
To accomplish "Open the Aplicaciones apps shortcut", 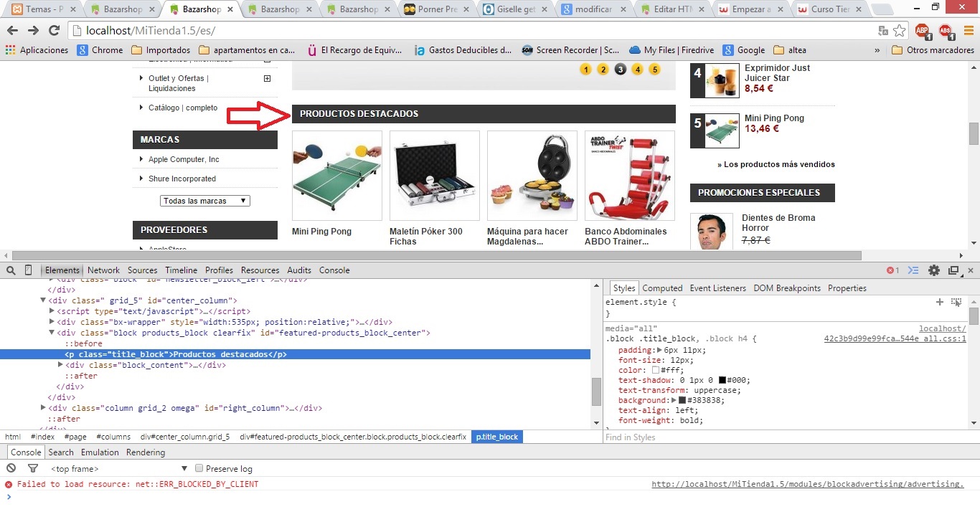I will pyautogui.click(x=37, y=50).
